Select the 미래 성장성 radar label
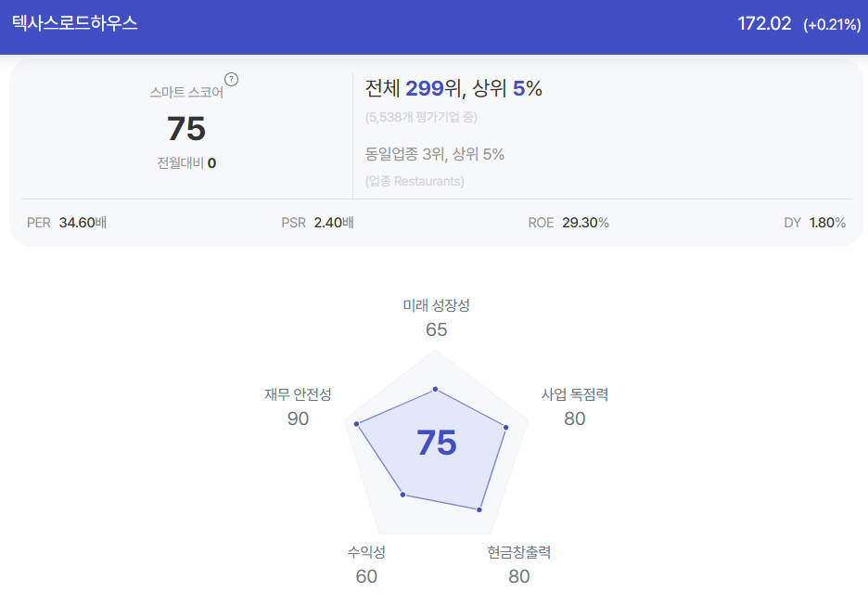 (x=436, y=305)
